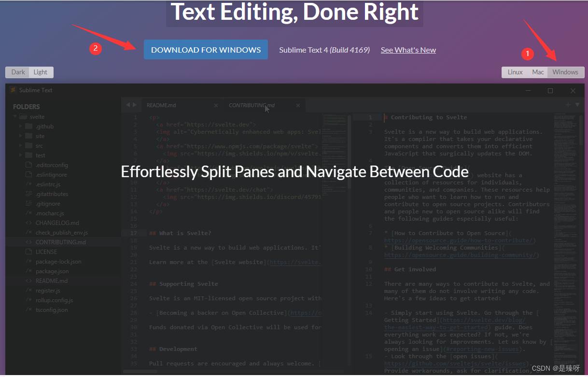Image resolution: width=588 pixels, height=377 pixels.
Task: Expand the test folder arrow
Action: tap(21, 155)
